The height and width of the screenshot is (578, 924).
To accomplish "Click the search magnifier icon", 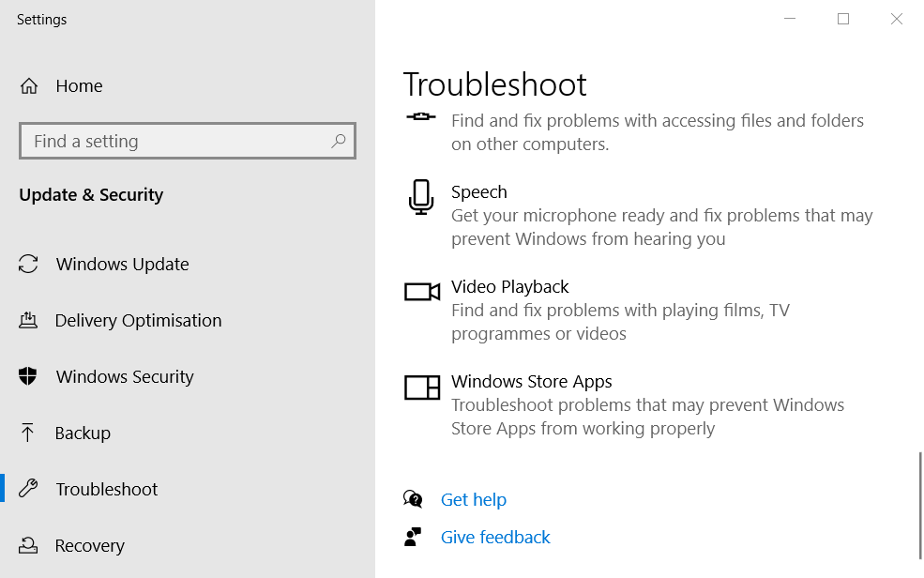I will (339, 141).
